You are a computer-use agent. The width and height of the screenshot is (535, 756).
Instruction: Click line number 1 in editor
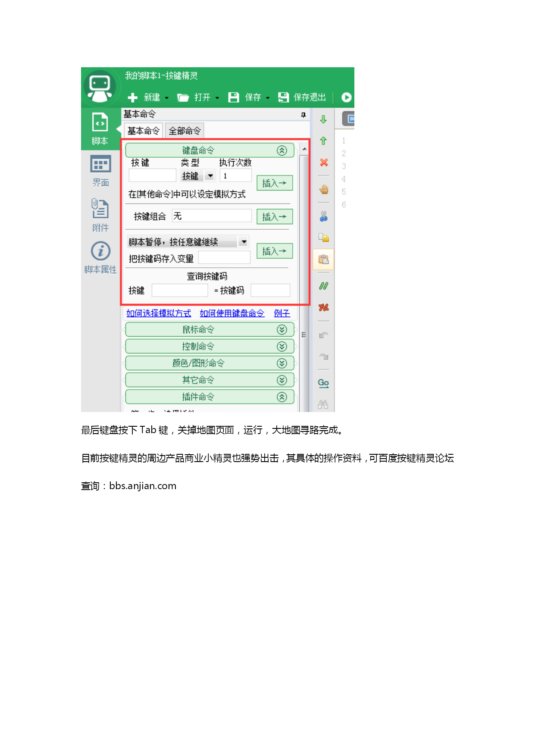[x=344, y=141]
